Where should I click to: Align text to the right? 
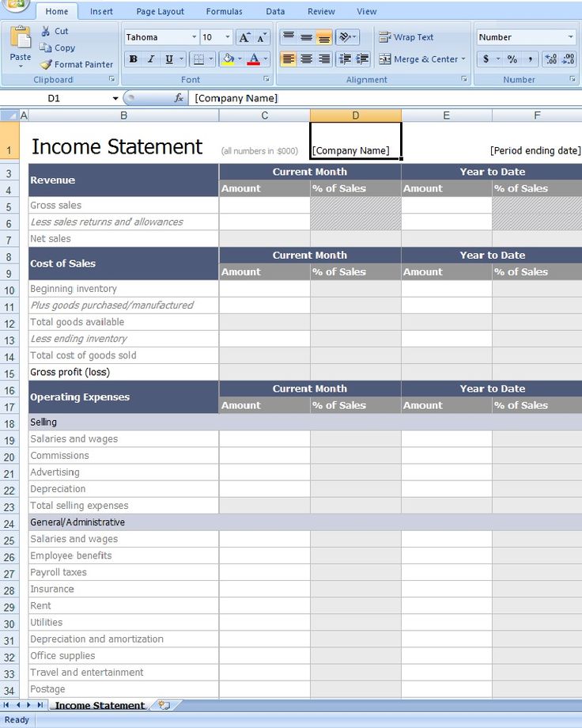coord(324,59)
